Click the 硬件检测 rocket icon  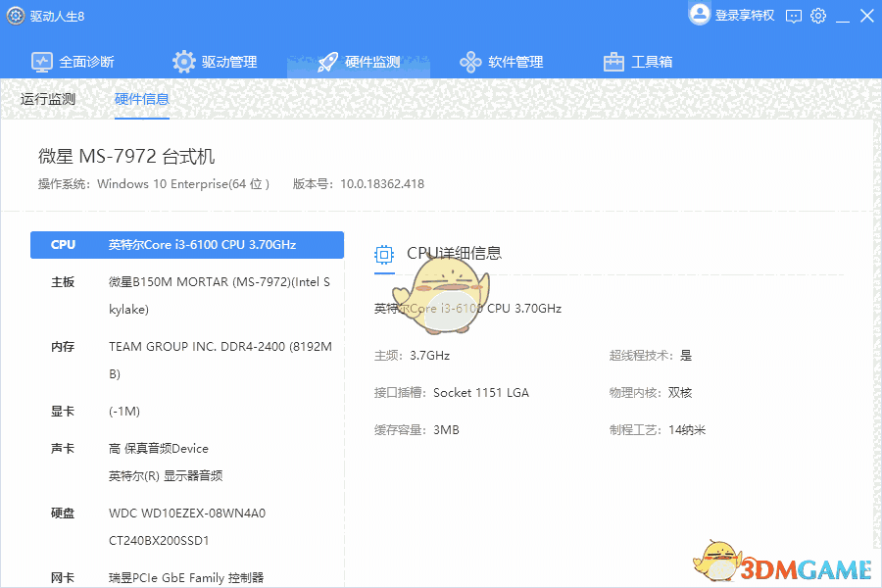pos(326,61)
